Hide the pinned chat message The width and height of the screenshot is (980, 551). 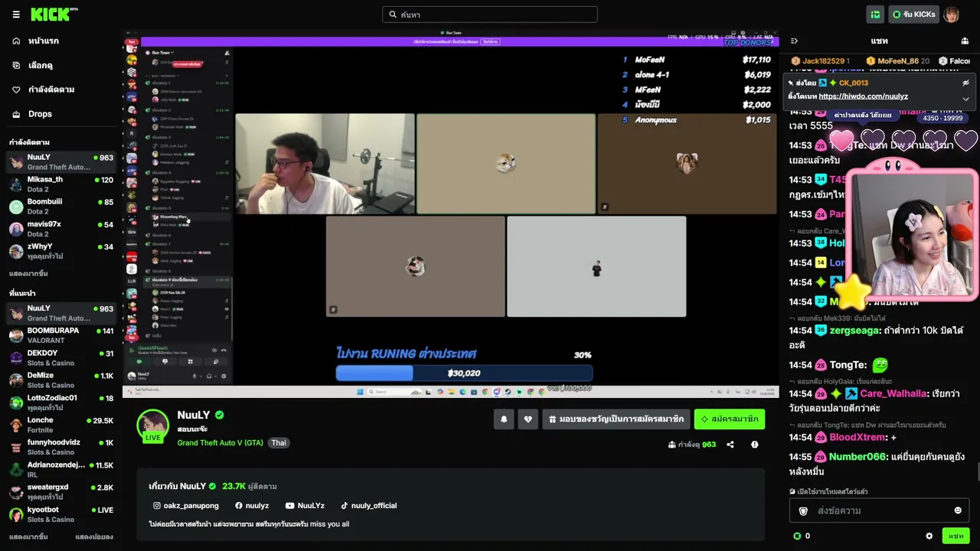click(965, 83)
